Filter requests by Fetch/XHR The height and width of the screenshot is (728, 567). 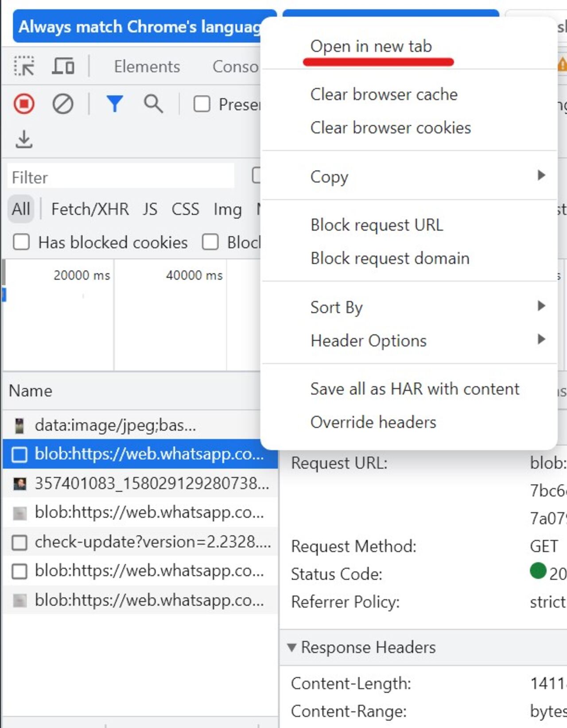tap(90, 209)
